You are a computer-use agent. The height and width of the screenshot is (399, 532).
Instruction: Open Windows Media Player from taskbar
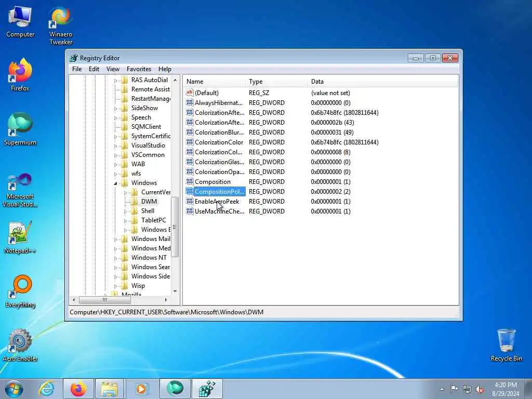tap(141, 389)
